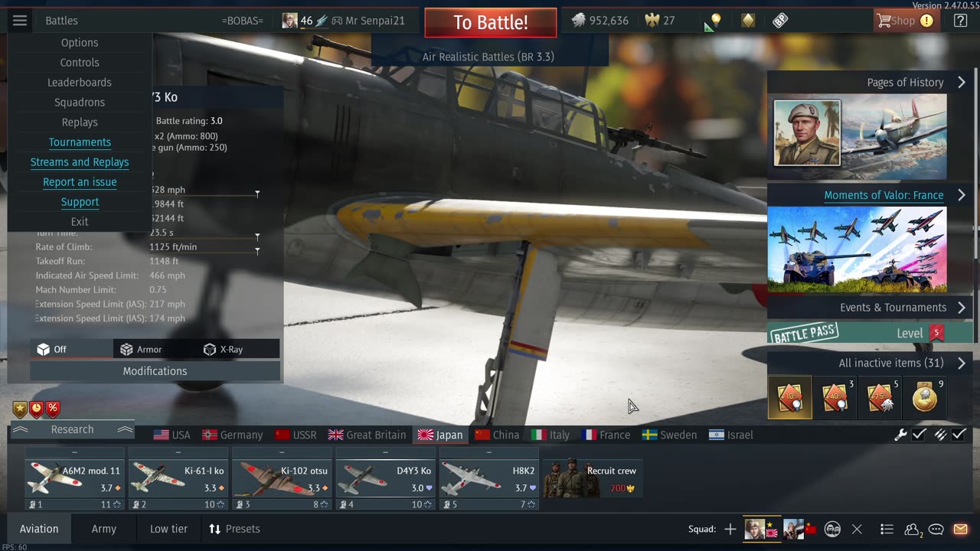
Task: Open Squadrons menu entry
Action: click(80, 103)
